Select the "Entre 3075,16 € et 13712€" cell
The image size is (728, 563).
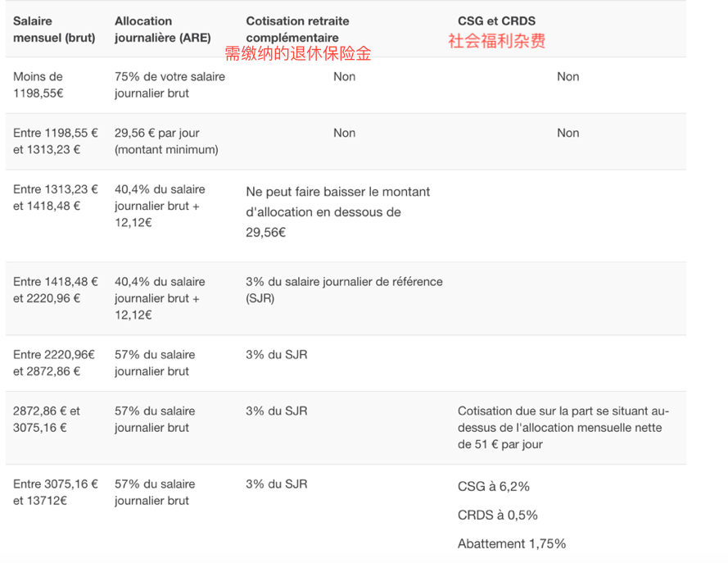tap(56, 492)
